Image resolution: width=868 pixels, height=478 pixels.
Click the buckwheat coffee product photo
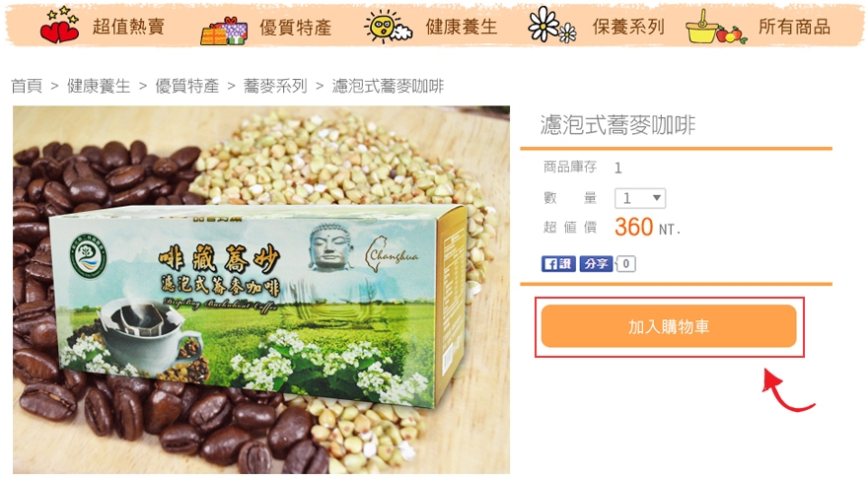(261, 290)
